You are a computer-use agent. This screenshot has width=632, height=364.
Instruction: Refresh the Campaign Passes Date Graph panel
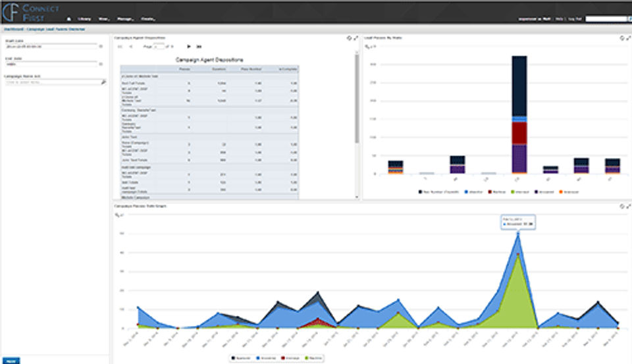click(621, 206)
